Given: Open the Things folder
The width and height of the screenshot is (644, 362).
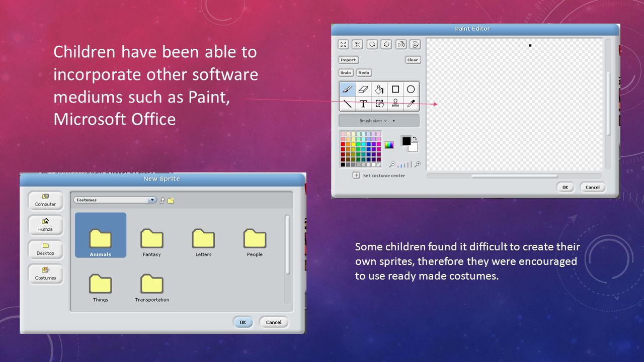Looking at the screenshot, I should (x=101, y=288).
